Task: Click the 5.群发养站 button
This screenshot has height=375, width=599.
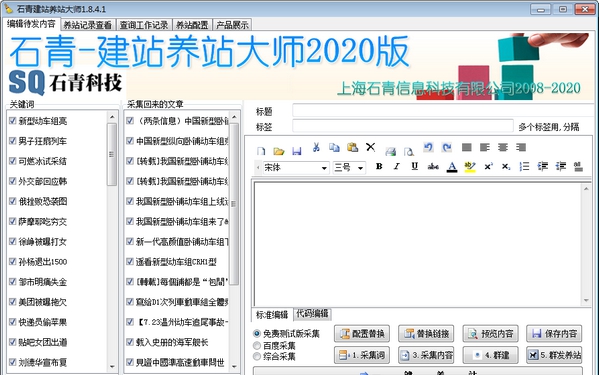Action: (554, 355)
